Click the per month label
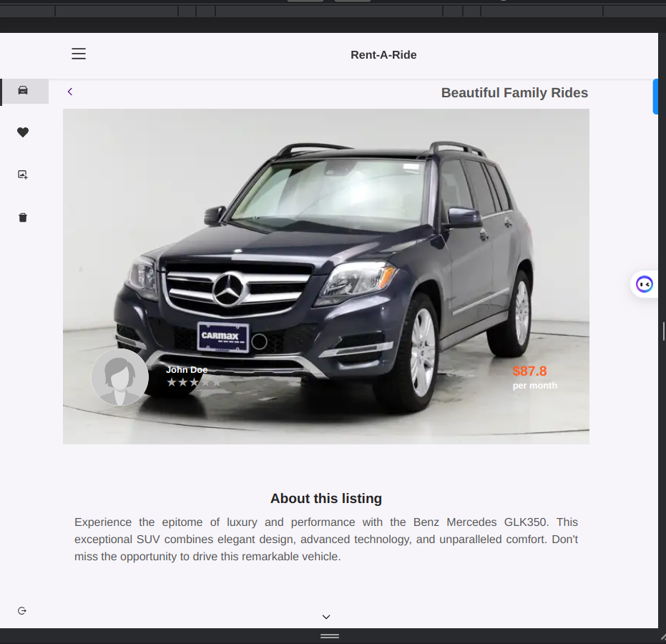This screenshot has width=666, height=644. click(535, 385)
